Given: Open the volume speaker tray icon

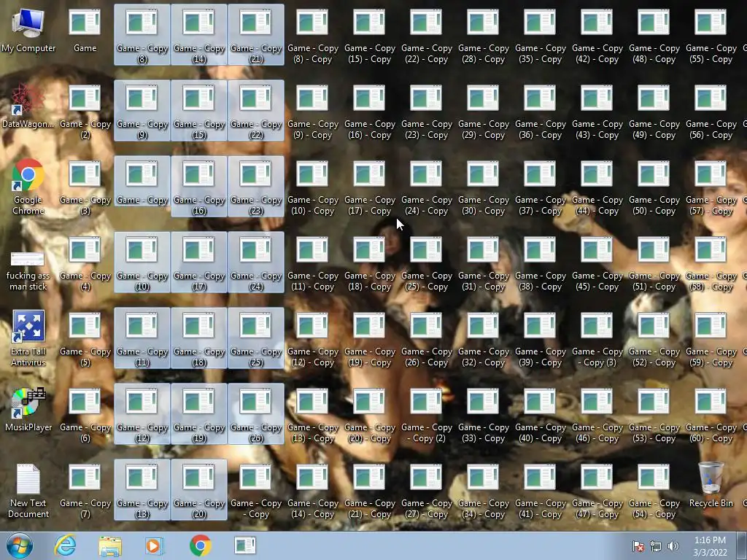Looking at the screenshot, I should tap(673, 546).
